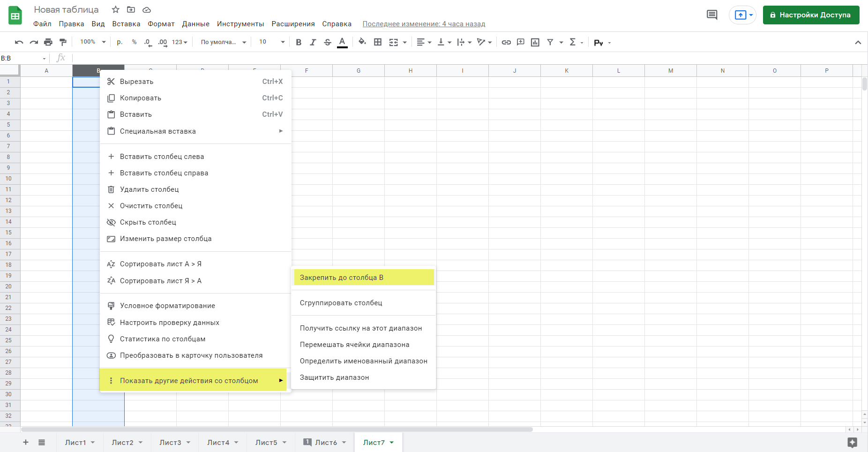
Task: Click the insert chart icon
Action: 535,42
